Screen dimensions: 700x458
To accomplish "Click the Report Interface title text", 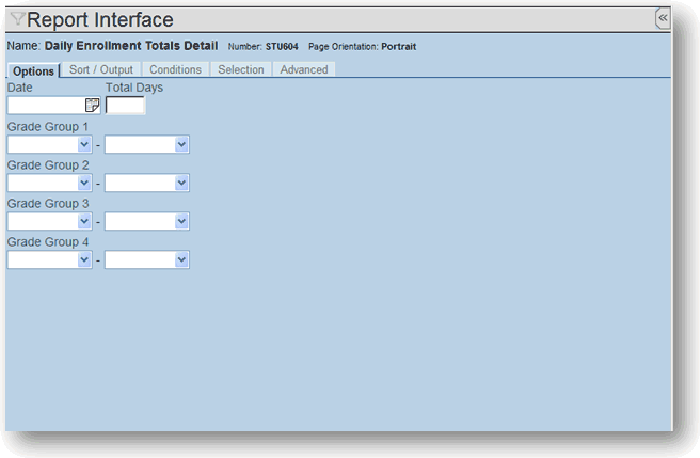I will coord(100,20).
